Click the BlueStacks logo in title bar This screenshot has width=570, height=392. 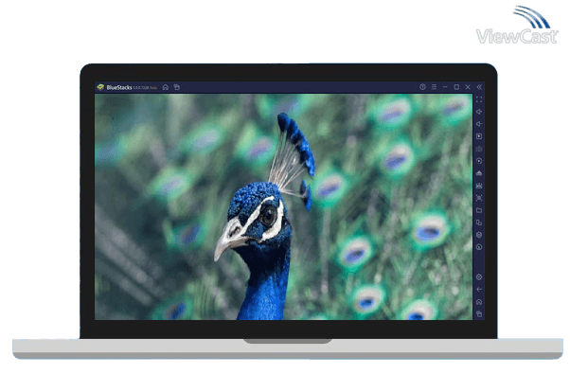click(x=99, y=87)
